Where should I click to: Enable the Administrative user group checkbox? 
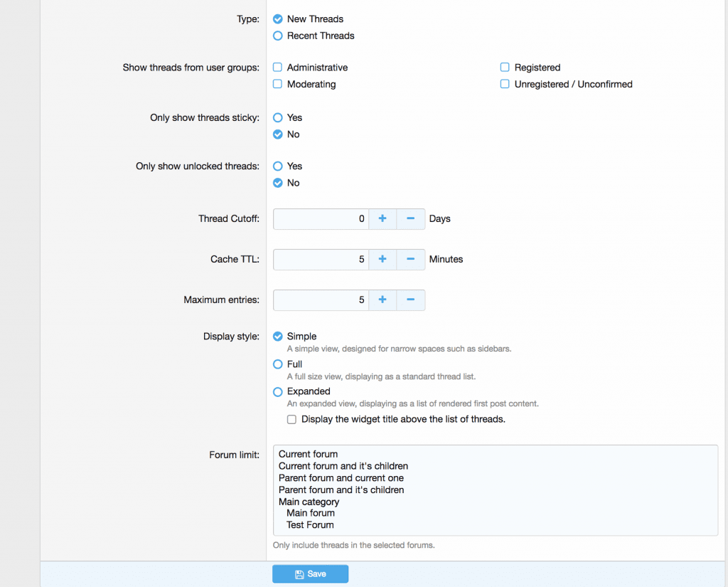coord(278,68)
